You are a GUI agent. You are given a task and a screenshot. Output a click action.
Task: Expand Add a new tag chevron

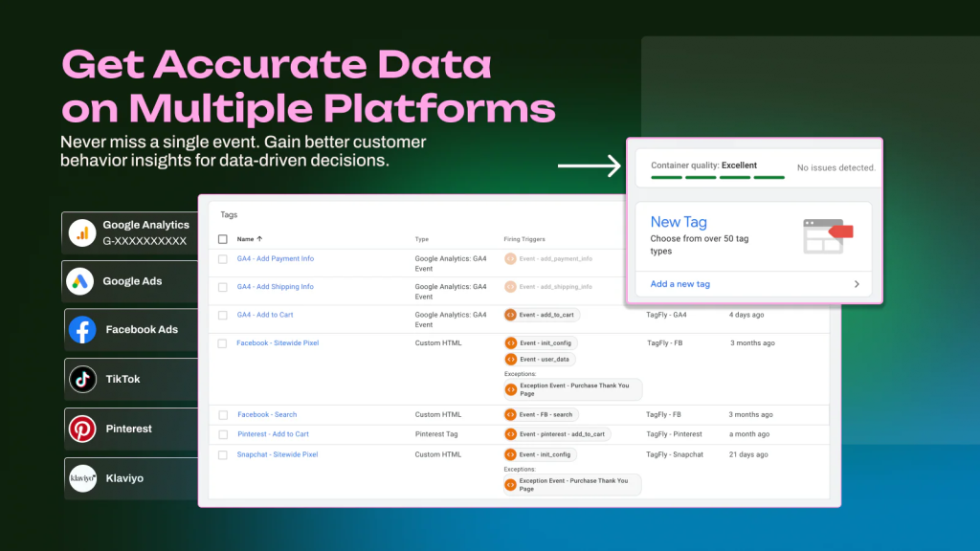coord(857,284)
